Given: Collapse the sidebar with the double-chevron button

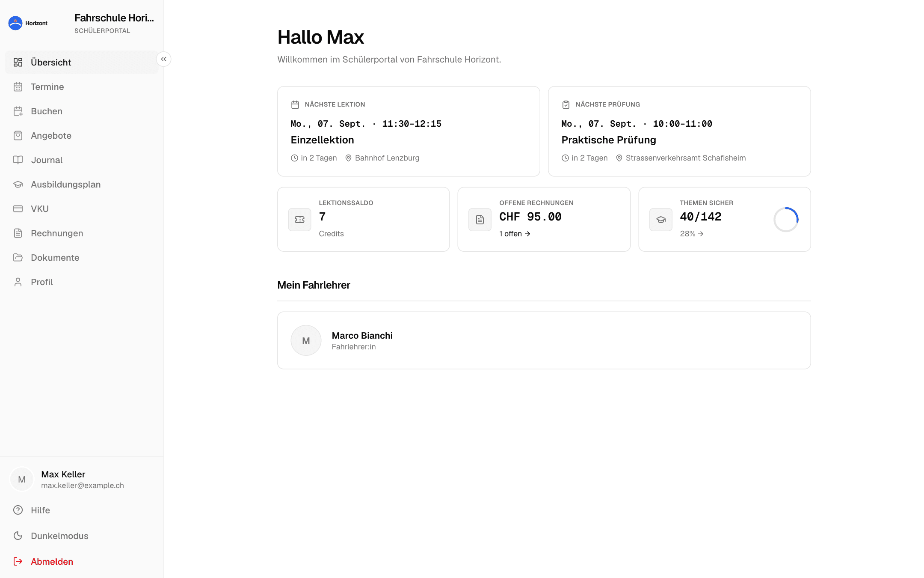Looking at the screenshot, I should 164,59.
